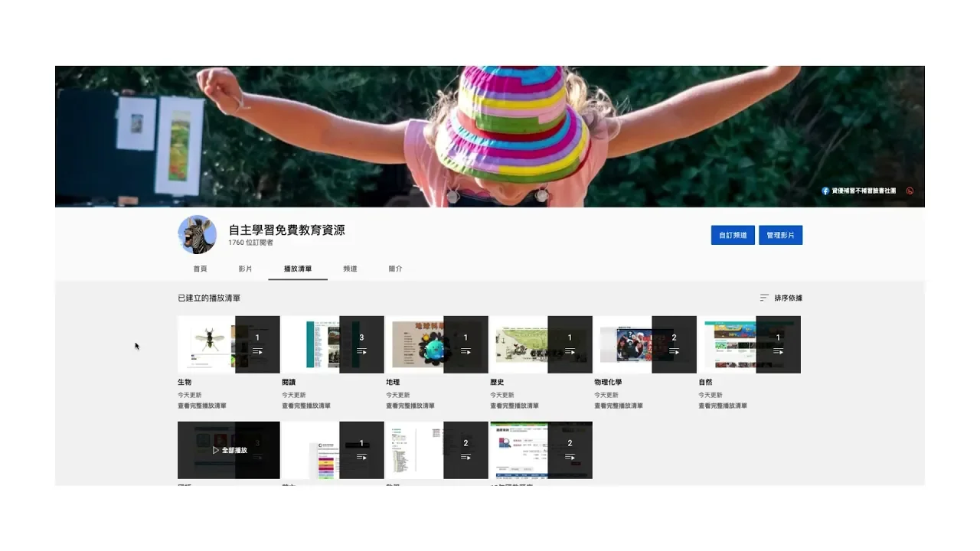Click the 自訂頻道 button
Screen dimensions: 980x551
(733, 235)
